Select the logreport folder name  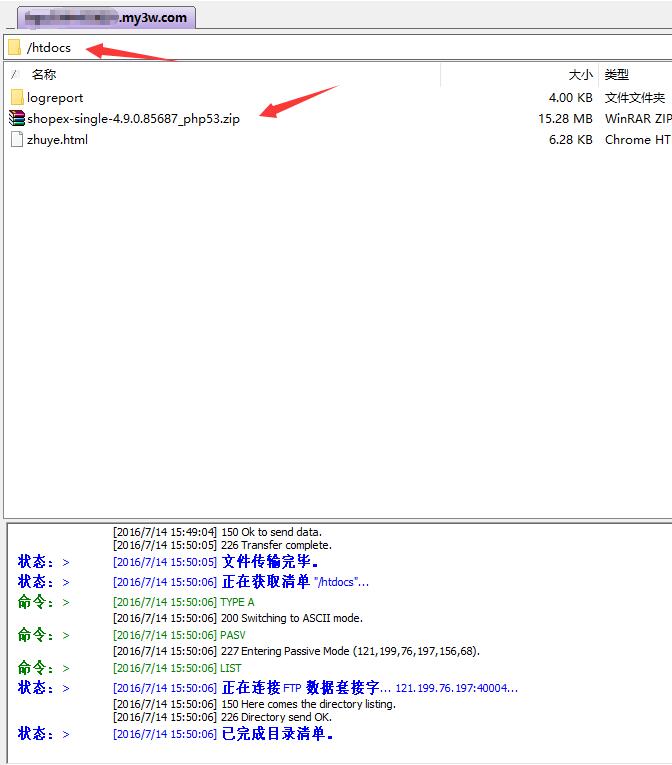pos(55,98)
